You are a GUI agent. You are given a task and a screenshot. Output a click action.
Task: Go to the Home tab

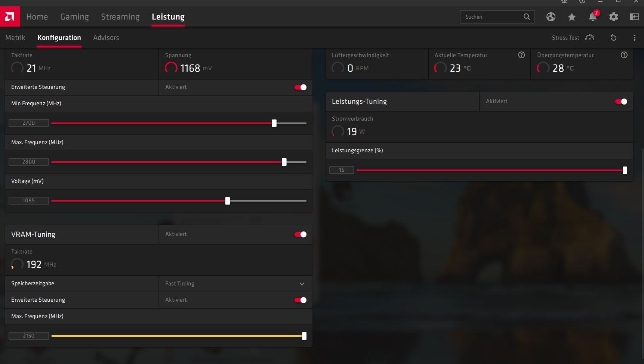tap(37, 17)
